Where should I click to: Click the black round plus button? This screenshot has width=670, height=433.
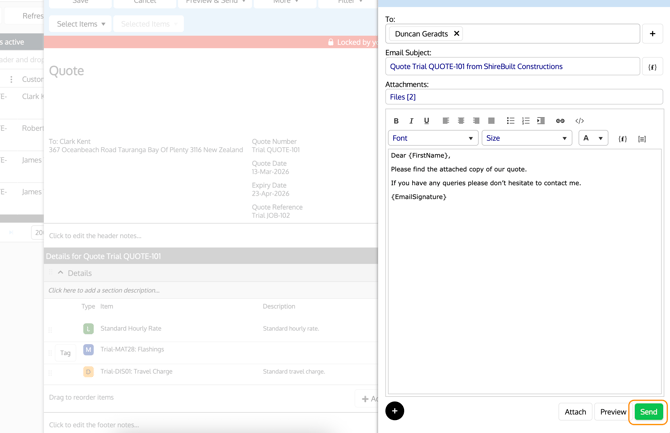tap(395, 411)
